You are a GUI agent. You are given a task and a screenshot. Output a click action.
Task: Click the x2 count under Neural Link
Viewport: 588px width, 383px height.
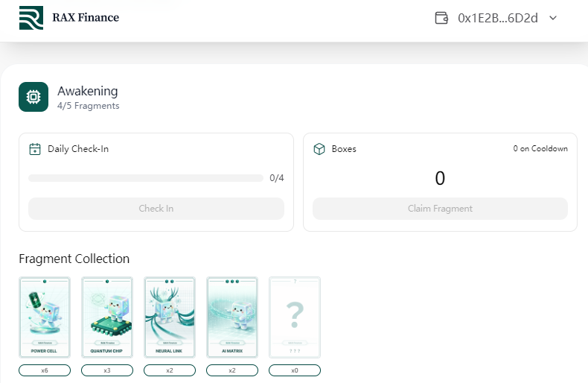pos(170,370)
